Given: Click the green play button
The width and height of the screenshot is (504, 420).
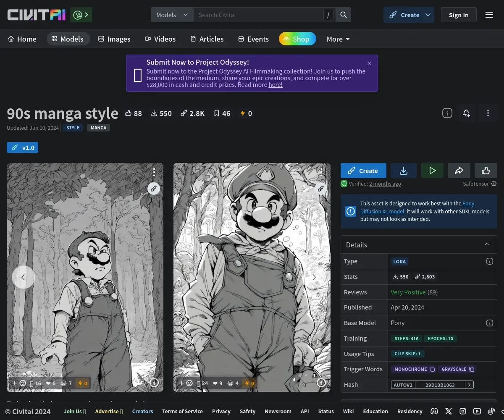Looking at the screenshot, I should click(x=432, y=171).
